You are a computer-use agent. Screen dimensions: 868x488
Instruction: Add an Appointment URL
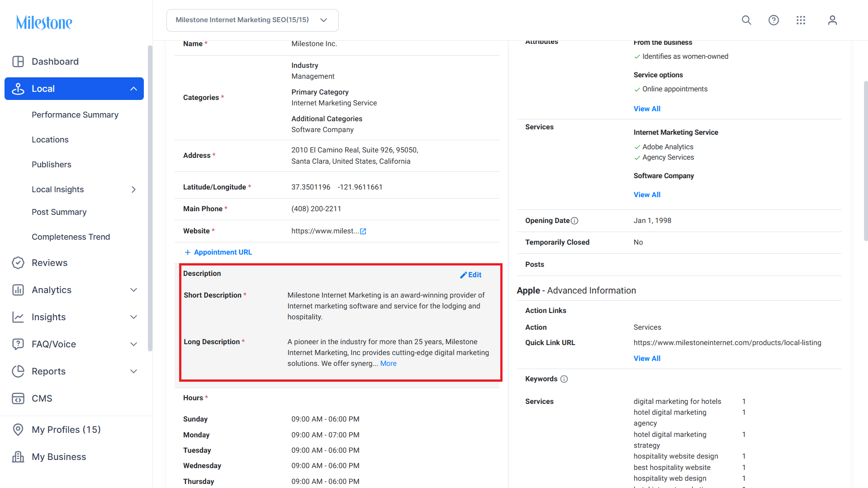[223, 252]
